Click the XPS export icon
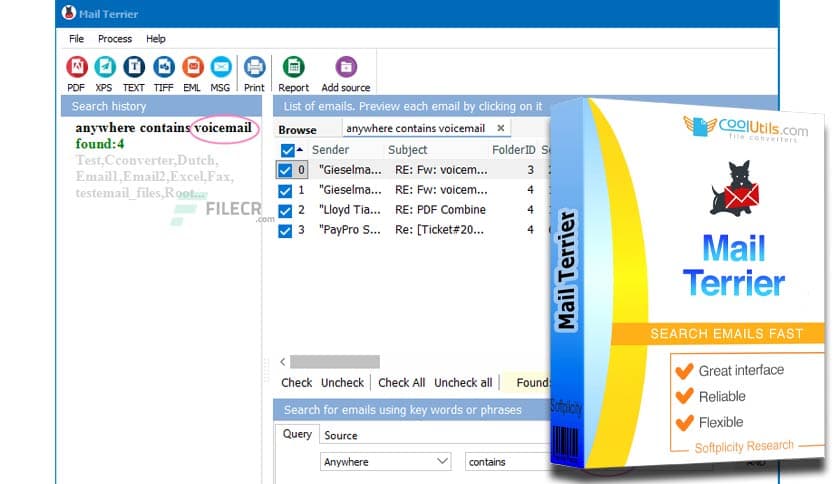Image resolution: width=836 pixels, height=484 pixels. point(105,67)
